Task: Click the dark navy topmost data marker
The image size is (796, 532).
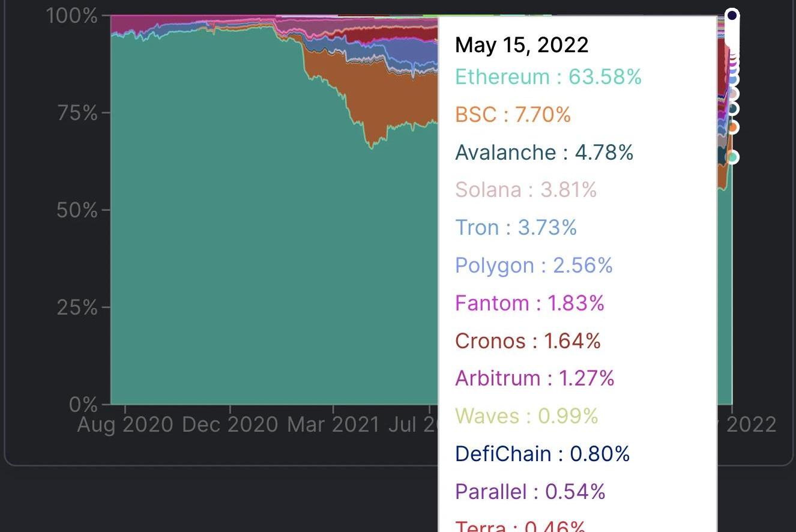Action: coord(732,15)
